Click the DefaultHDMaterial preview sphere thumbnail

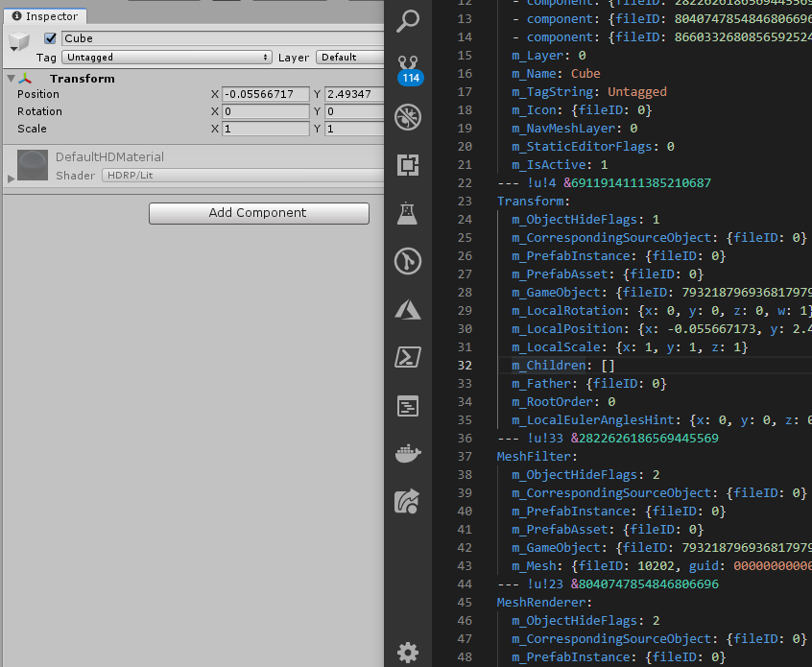33,165
